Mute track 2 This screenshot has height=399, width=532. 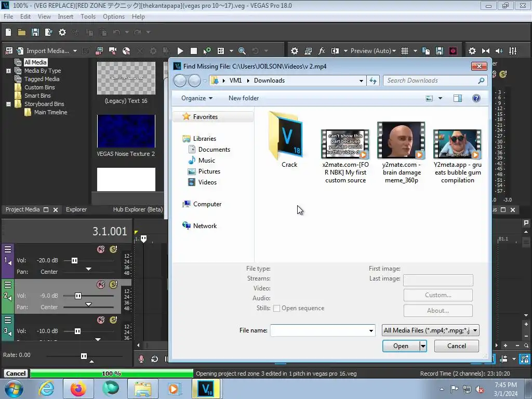[101, 285]
